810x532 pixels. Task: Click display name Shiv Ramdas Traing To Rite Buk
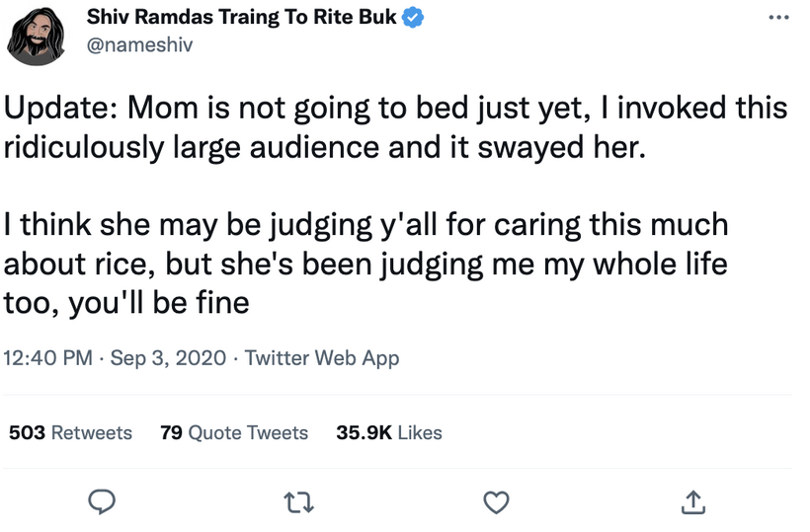click(x=241, y=17)
